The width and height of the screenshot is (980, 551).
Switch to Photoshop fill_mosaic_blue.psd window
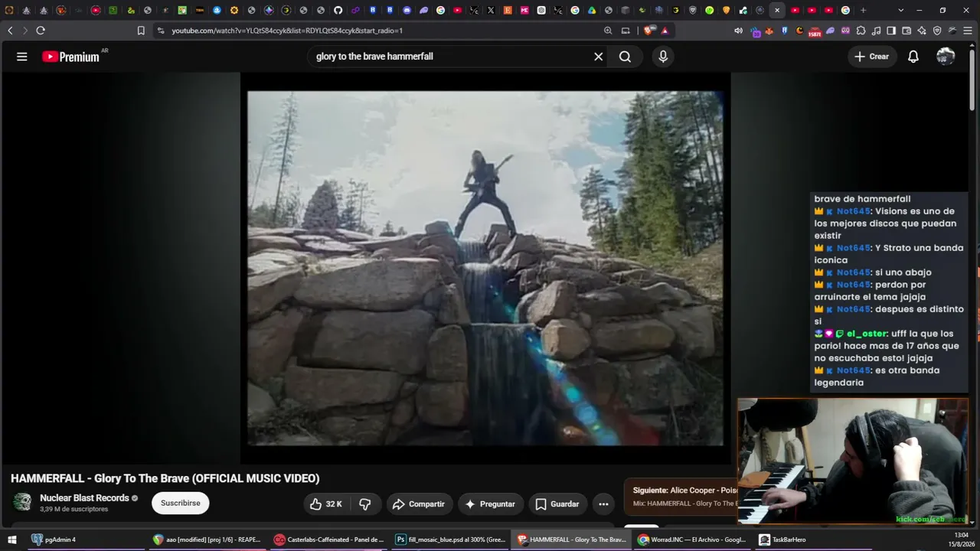click(450, 540)
